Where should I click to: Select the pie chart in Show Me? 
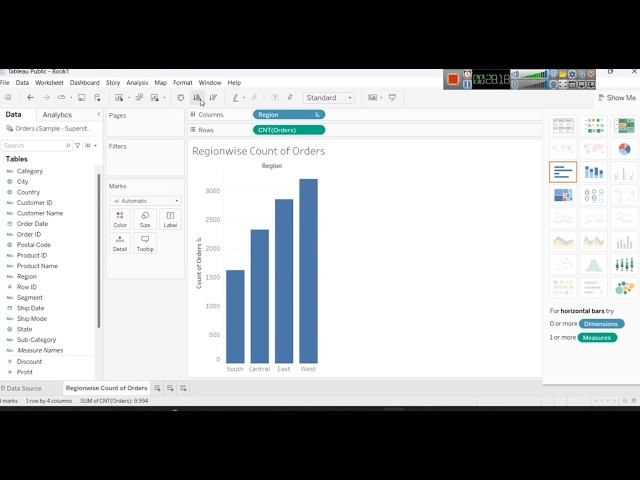[x=624, y=149]
